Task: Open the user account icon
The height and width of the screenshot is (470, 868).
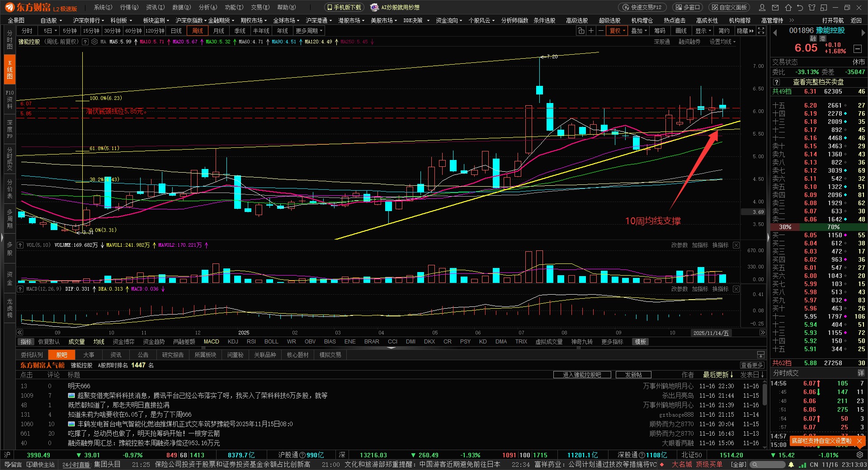Action: (x=763, y=7)
